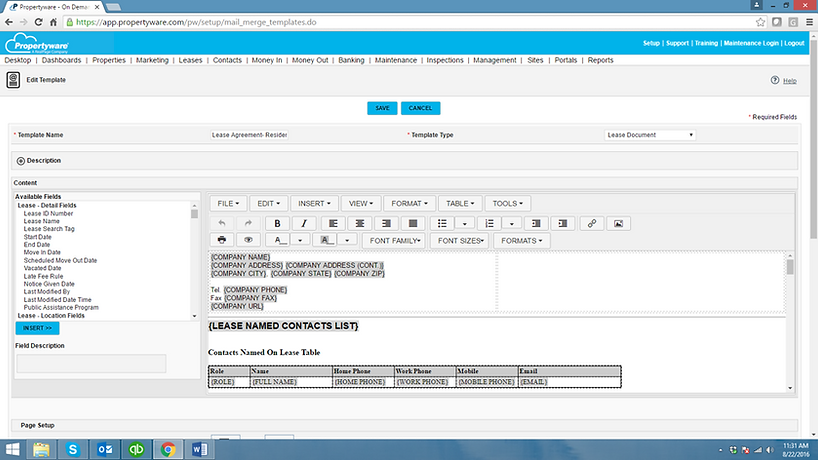818x460 pixels.
Task: Select Move In Date available field
Action: 42,252
